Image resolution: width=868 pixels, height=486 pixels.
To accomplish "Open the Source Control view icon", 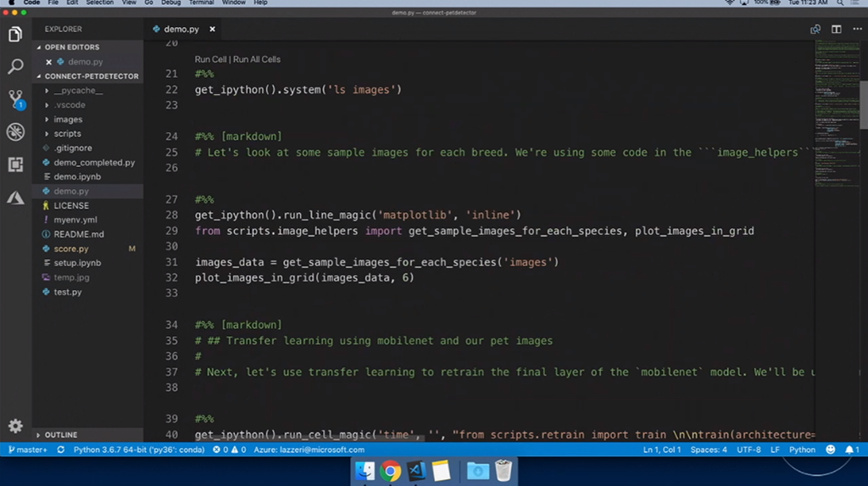I will [x=15, y=98].
